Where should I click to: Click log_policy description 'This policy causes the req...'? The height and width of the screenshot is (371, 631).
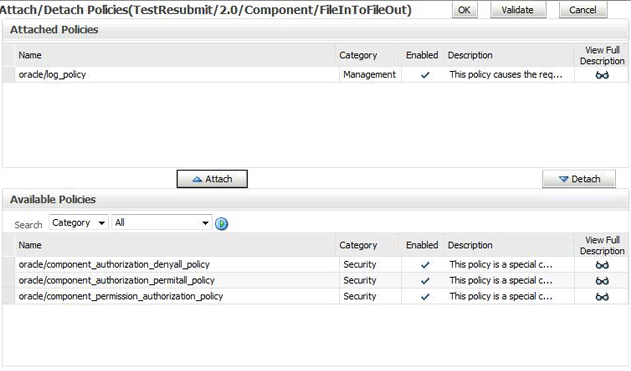pos(506,74)
